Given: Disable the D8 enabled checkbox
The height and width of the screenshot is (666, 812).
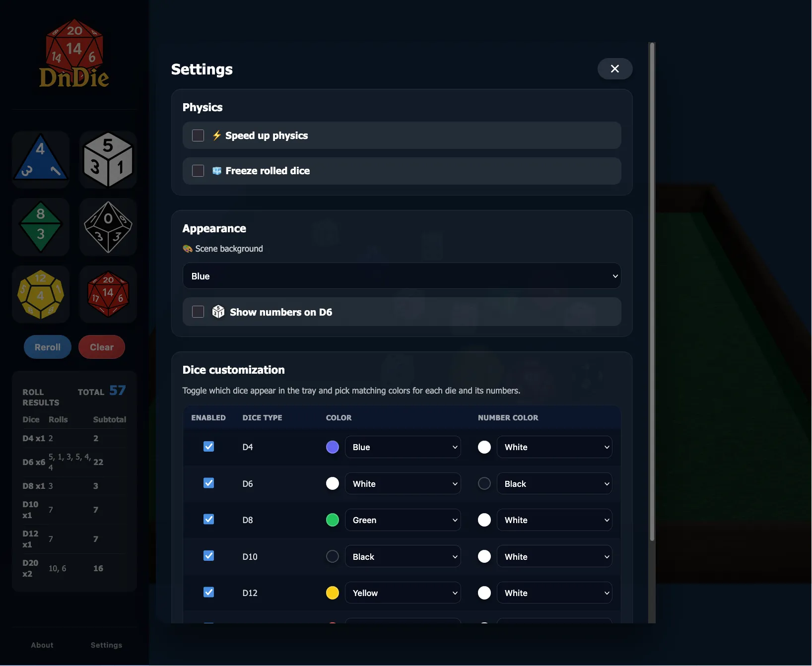Looking at the screenshot, I should coord(209,520).
